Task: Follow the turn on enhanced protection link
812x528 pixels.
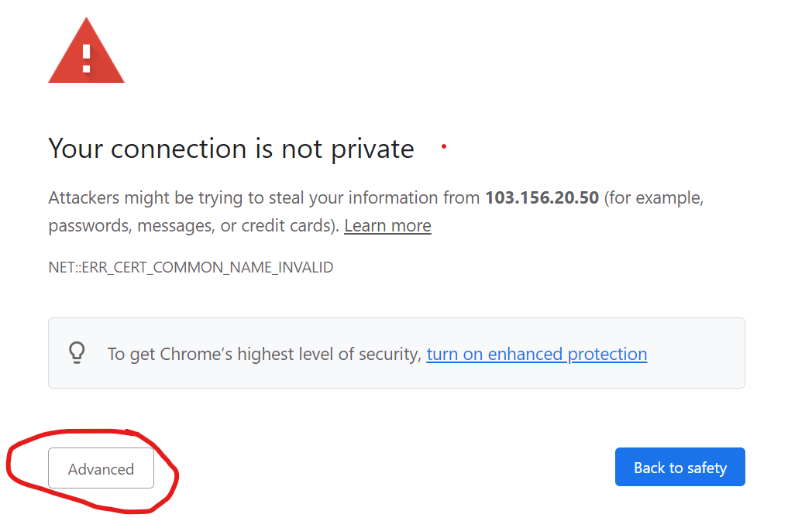Action: pyautogui.click(x=536, y=354)
